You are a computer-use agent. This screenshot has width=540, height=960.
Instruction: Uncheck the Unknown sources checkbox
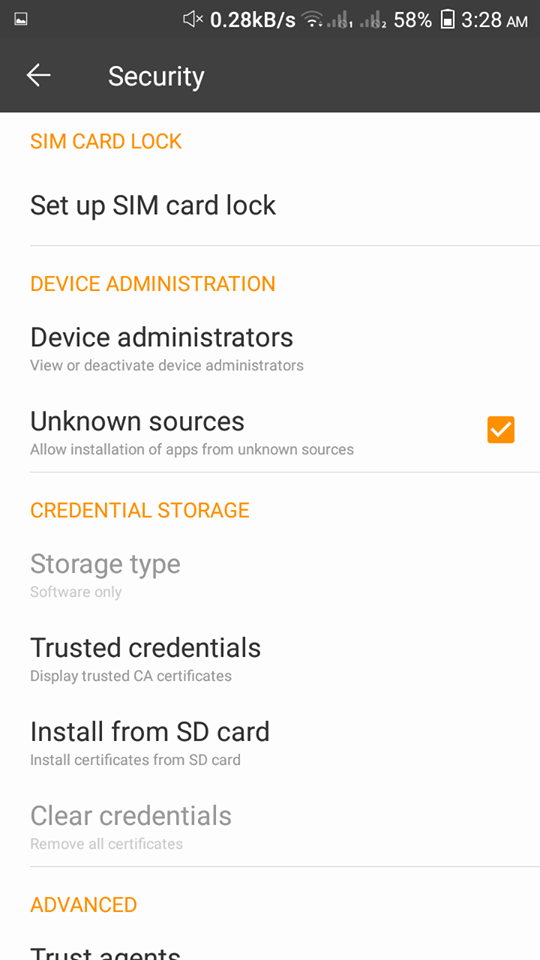pyautogui.click(x=501, y=430)
